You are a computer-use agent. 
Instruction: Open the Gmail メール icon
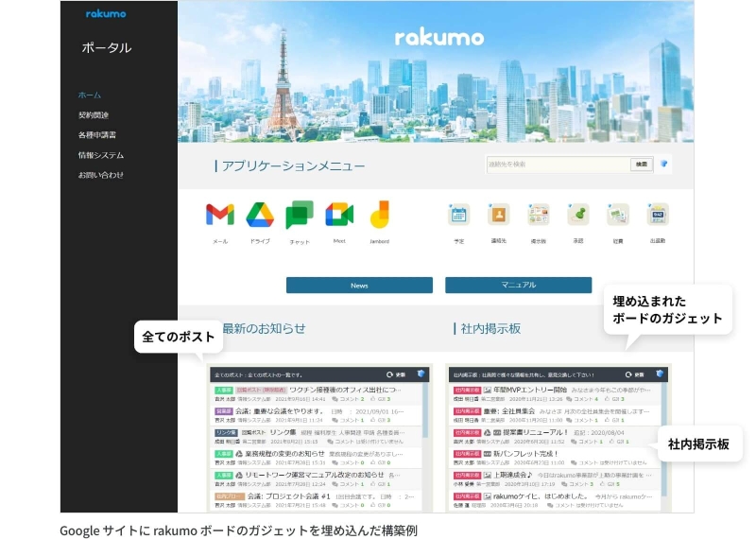point(219,216)
